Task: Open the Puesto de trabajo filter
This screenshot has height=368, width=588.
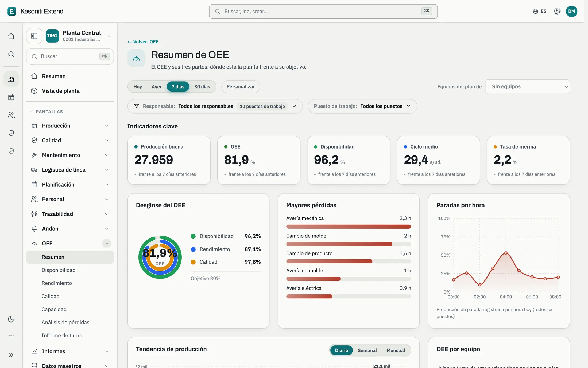Action: tap(362, 106)
